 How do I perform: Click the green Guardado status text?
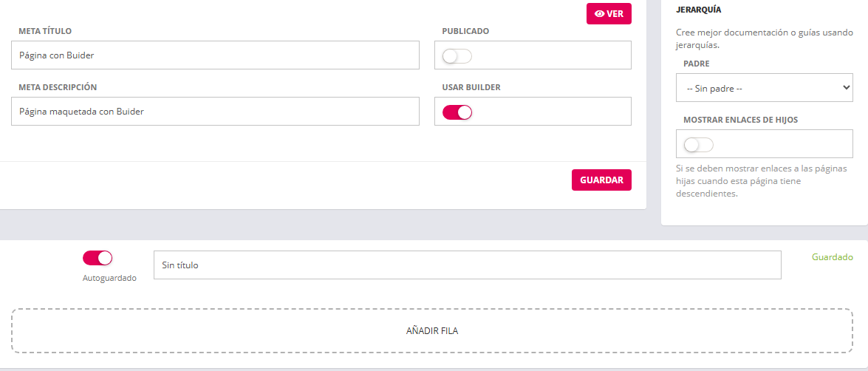[x=832, y=257]
